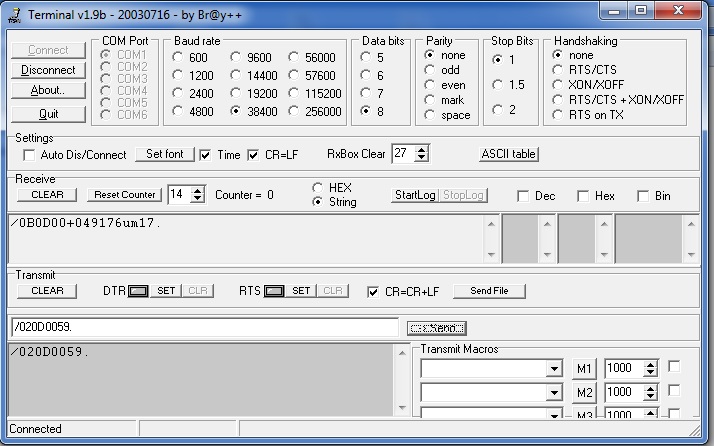Increase the receive counter spinner value

198,190
